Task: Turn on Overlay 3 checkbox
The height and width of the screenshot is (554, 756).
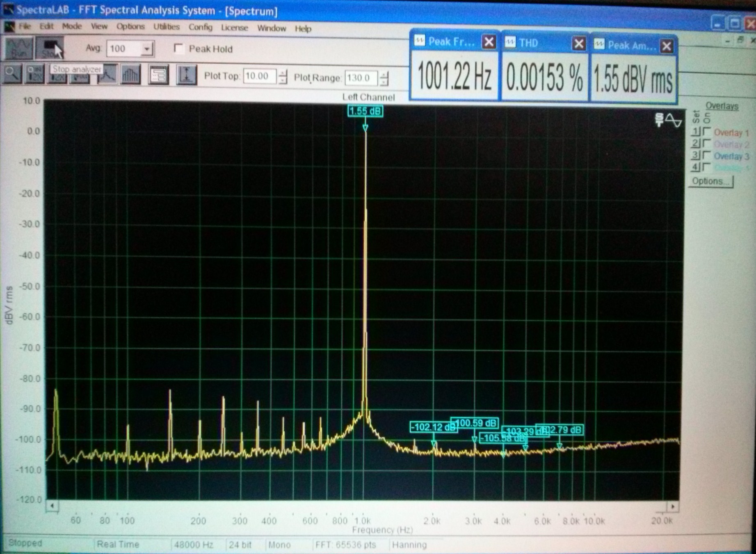Action: [x=706, y=155]
